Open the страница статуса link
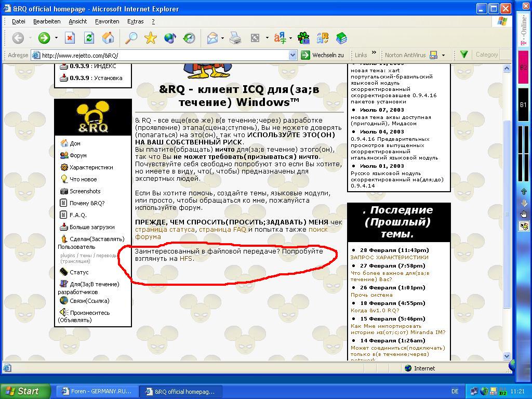Viewport: 532px width, 399px height. (165, 229)
